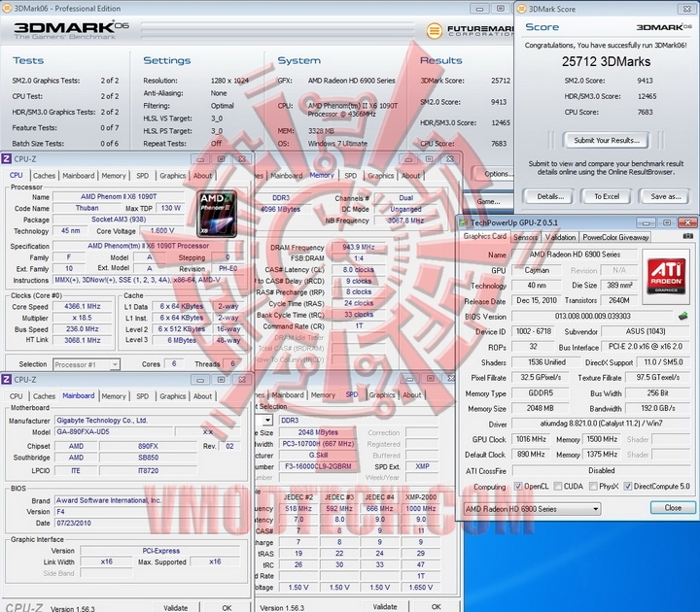700x612 pixels.
Task: Click the Gigabyte Technology manufacturer field
Action: 148,421
